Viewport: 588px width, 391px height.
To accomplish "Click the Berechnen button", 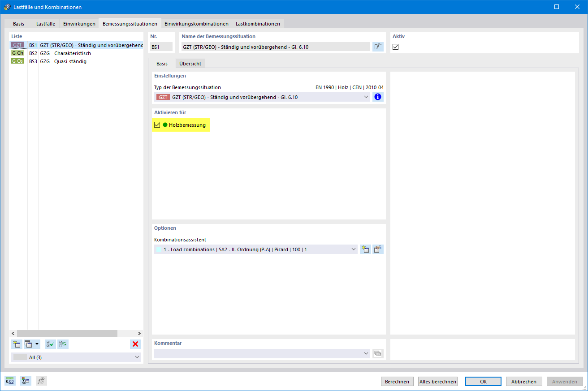I will click(397, 382).
